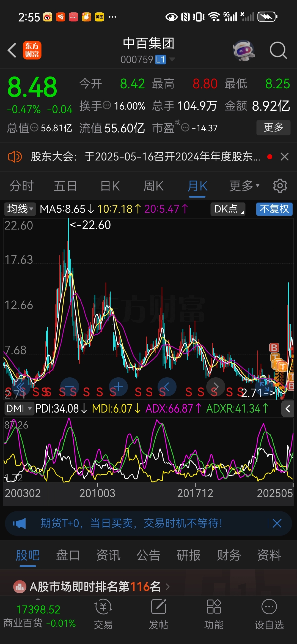The width and height of the screenshot is (297, 644).
Task: Open the 东方财富 logo icon
Action: (32, 50)
